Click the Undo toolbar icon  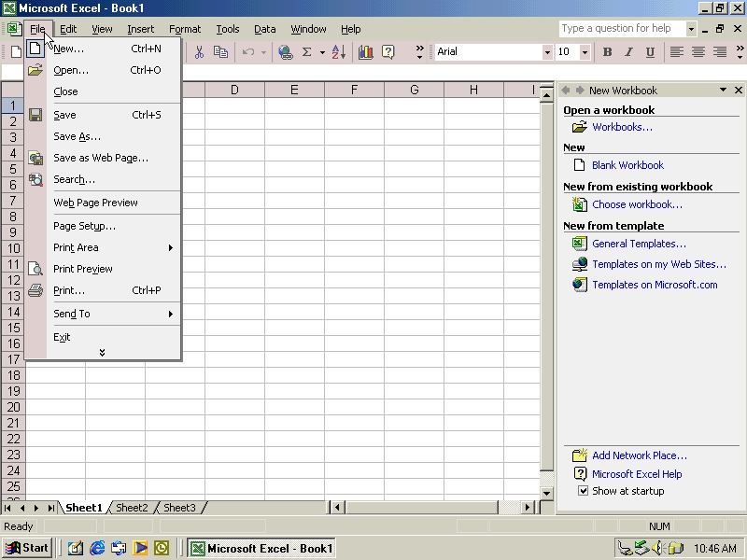point(248,52)
